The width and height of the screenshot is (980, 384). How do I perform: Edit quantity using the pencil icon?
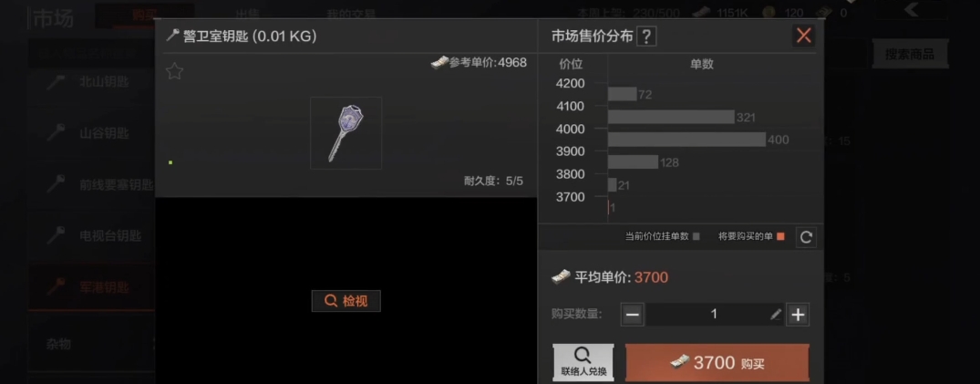pyautogui.click(x=776, y=315)
